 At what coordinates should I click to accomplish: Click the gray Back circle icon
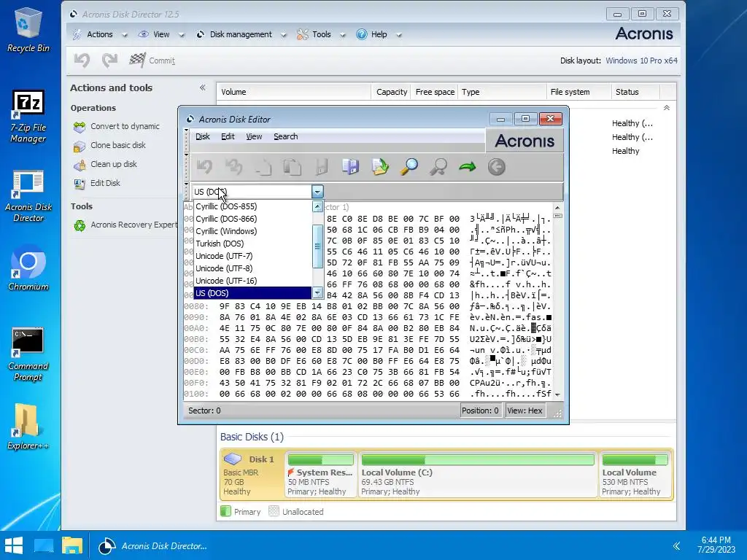coord(496,167)
